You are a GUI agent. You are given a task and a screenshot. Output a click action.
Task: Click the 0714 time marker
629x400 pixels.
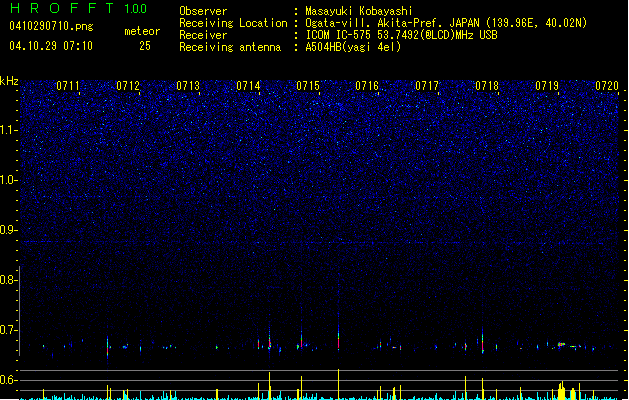coord(248,86)
